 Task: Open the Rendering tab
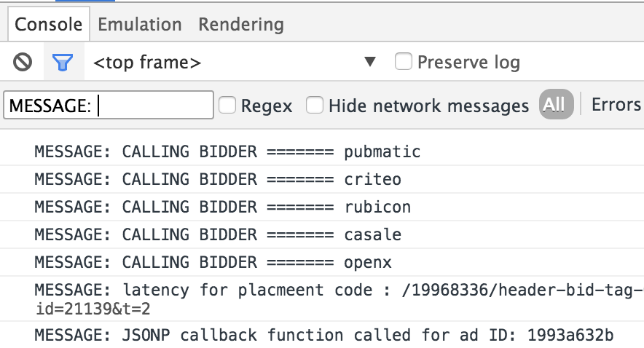tap(241, 24)
